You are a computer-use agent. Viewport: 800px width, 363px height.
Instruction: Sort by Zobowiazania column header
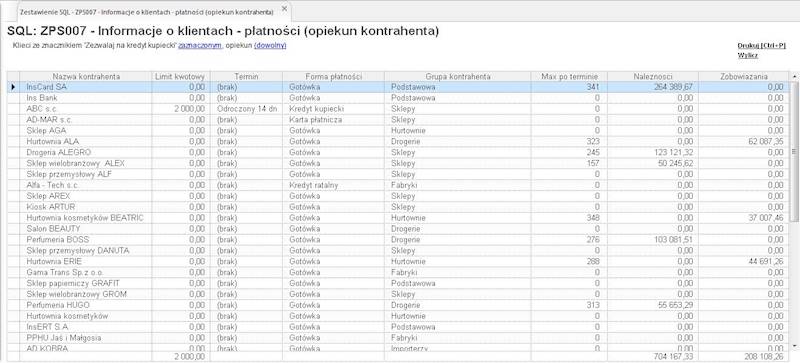(744, 77)
